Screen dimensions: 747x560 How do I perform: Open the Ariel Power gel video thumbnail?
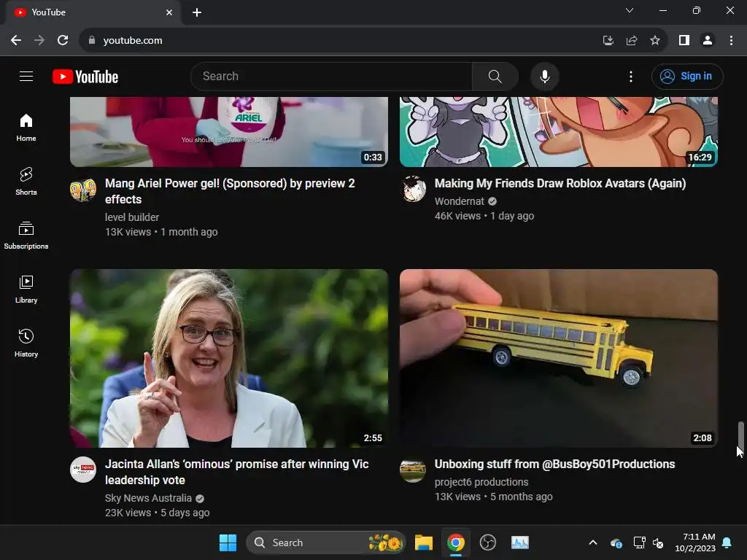(228, 132)
